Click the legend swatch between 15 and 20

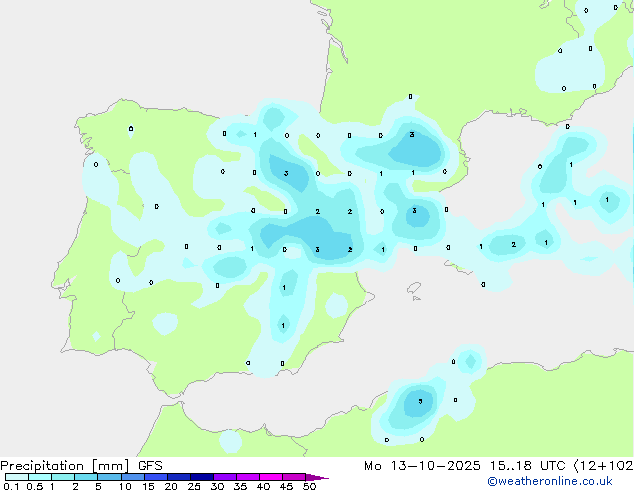tap(156, 477)
